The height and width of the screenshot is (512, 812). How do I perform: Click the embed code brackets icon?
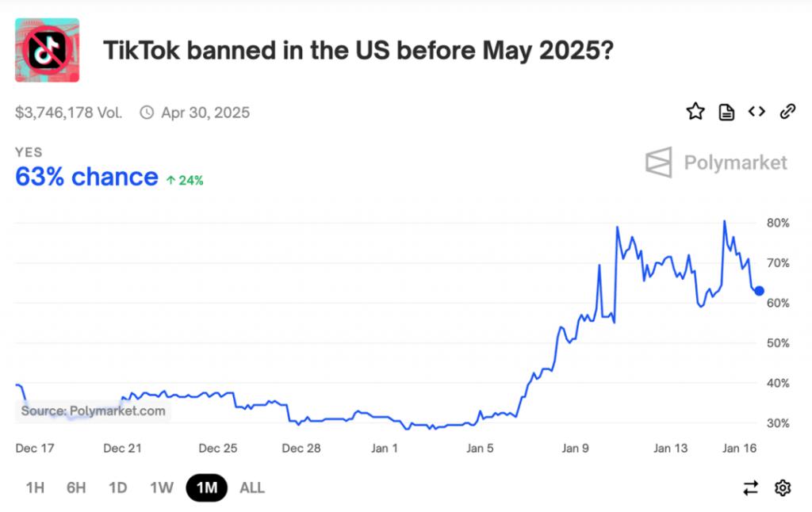point(756,111)
